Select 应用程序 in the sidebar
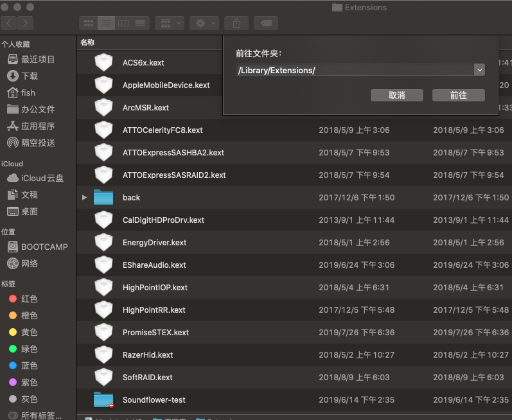The image size is (512, 420). tap(38, 126)
